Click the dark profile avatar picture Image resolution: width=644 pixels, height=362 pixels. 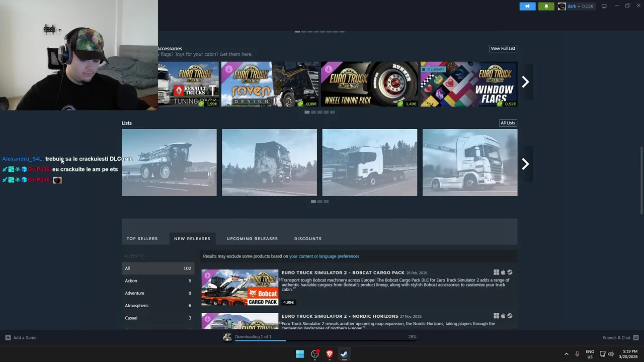(561, 6)
